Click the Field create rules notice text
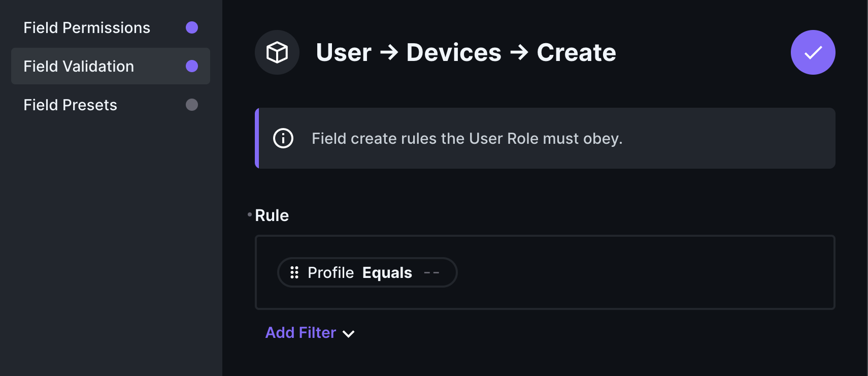Screen dimensions: 868x376 [467, 138]
